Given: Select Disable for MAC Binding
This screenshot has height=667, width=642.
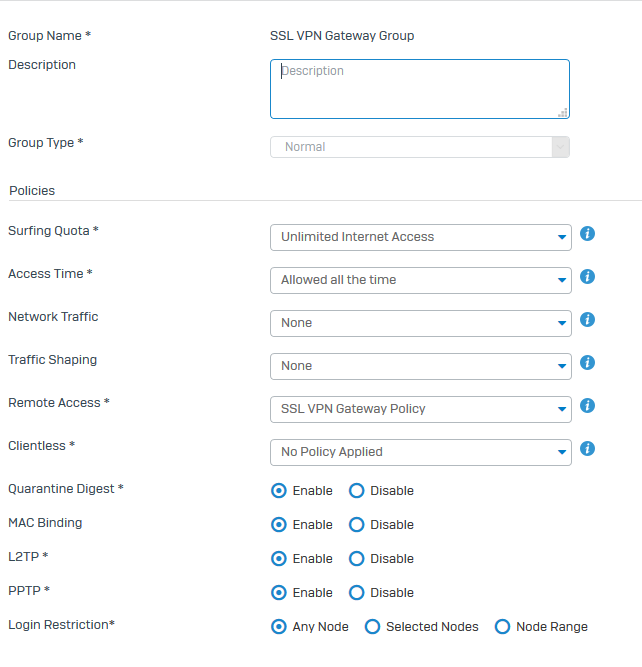Looking at the screenshot, I should pos(356,525).
